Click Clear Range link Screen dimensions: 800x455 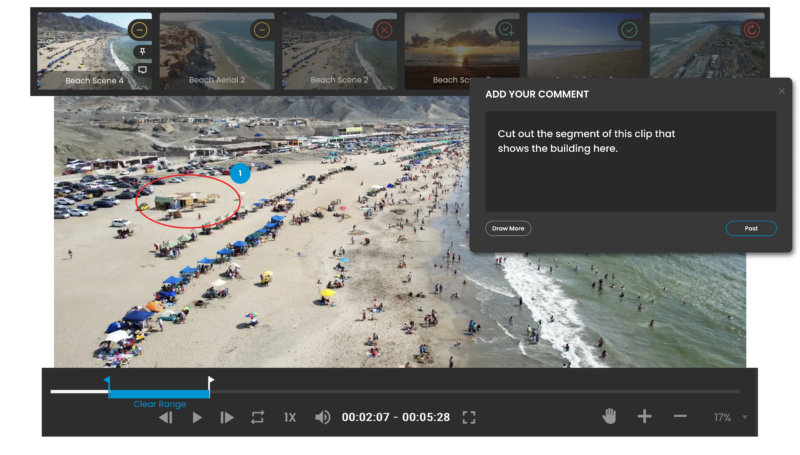159,404
